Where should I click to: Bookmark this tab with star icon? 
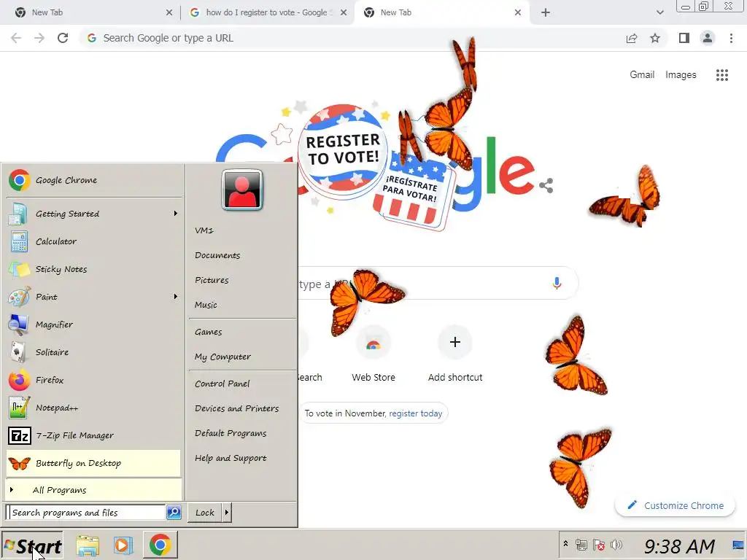(x=655, y=38)
